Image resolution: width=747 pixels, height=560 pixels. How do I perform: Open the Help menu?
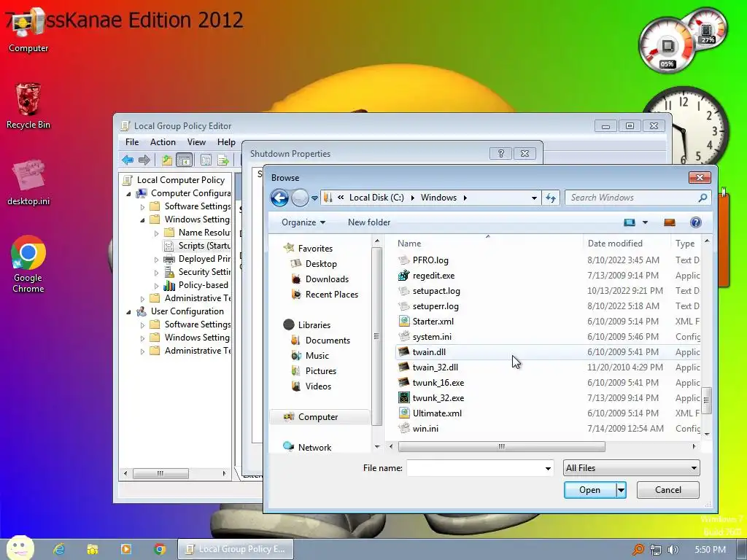(226, 142)
